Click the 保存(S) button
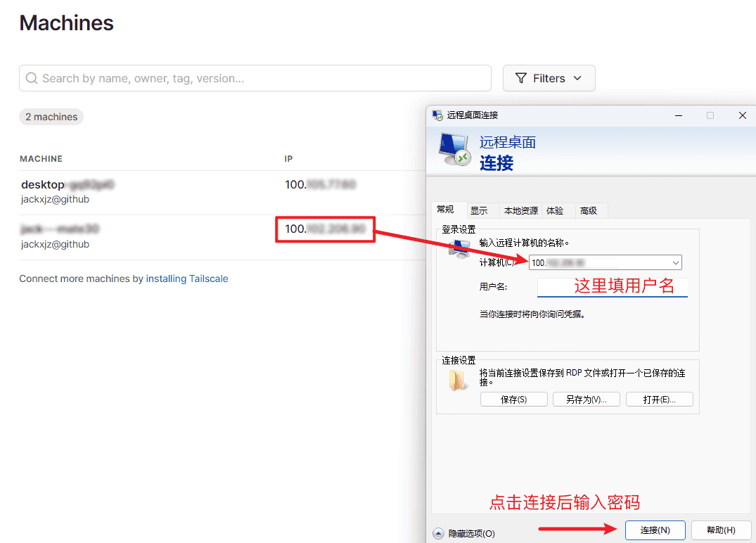Viewport: 756px width, 543px height. pyautogui.click(x=513, y=400)
